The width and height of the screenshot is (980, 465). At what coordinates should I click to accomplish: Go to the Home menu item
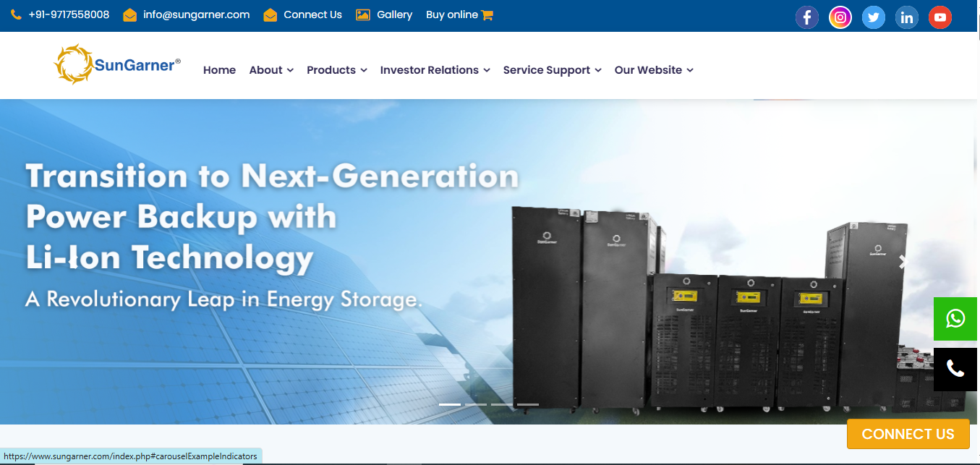tap(219, 70)
